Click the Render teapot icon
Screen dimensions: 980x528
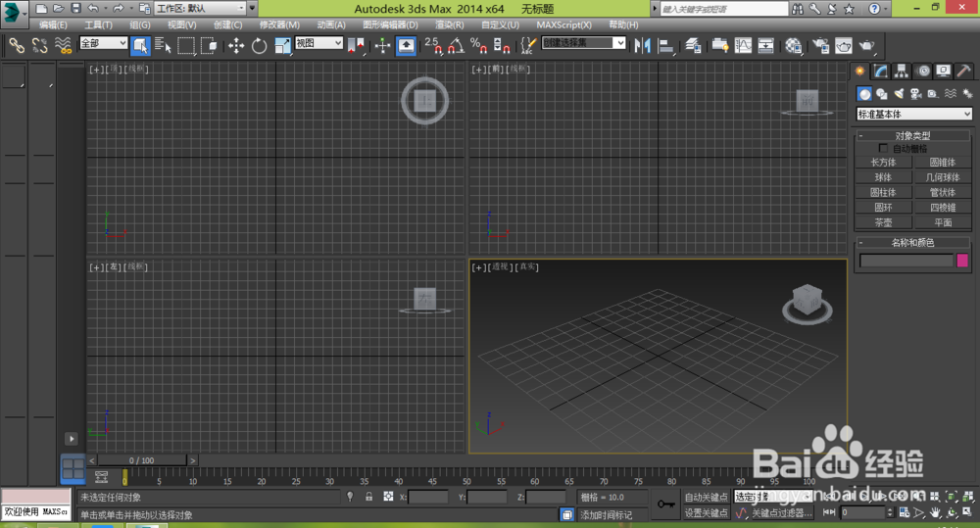tap(866, 45)
